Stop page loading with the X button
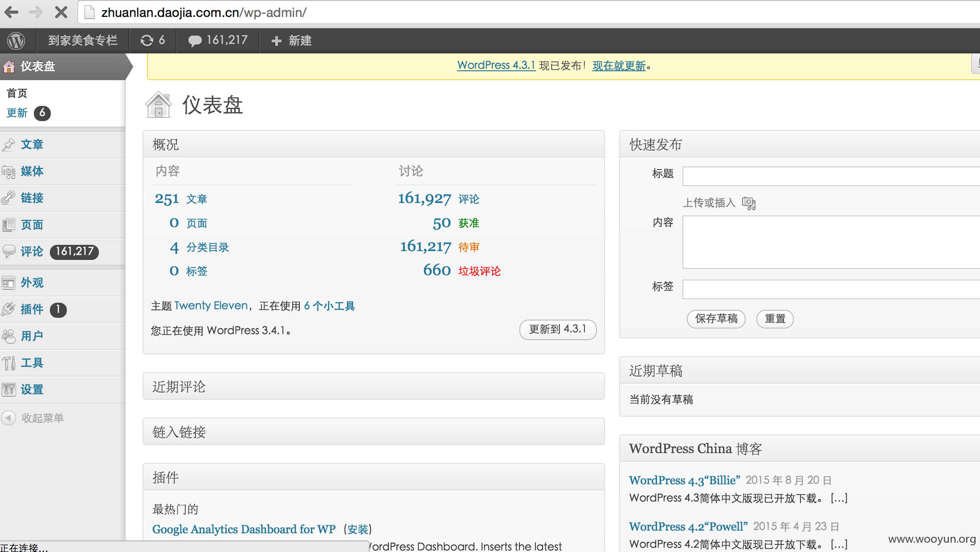Image resolution: width=980 pixels, height=552 pixels. pos(61,12)
